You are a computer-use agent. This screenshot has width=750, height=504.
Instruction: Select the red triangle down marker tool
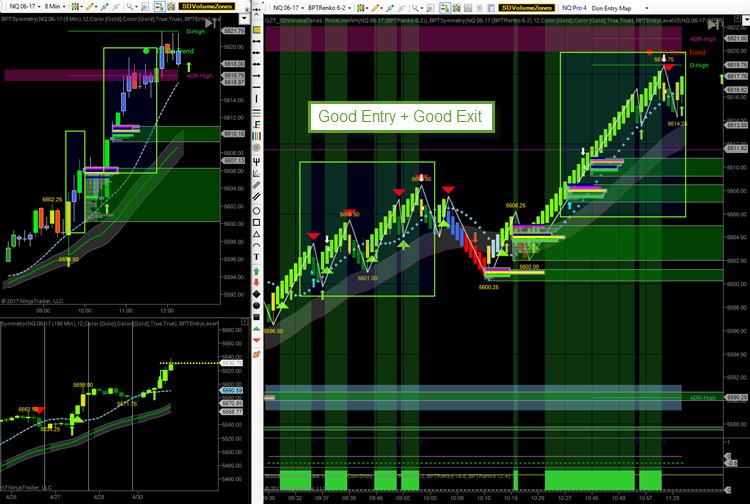tap(256, 340)
